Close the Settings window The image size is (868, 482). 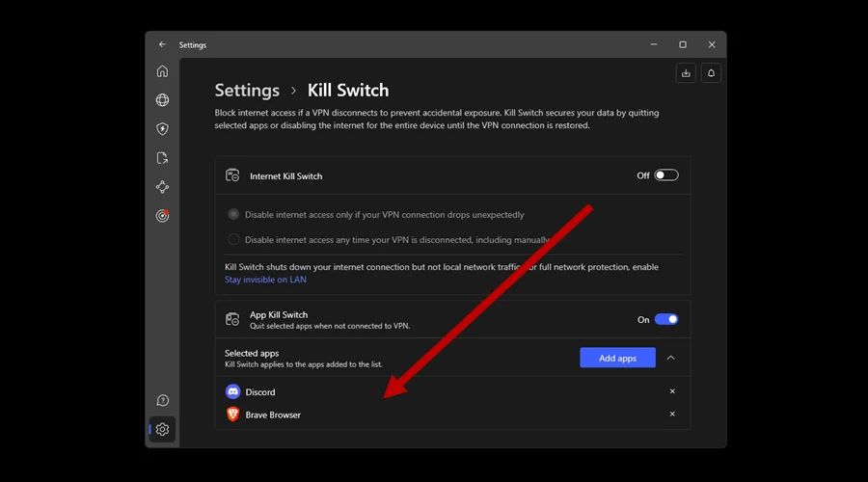tap(712, 44)
